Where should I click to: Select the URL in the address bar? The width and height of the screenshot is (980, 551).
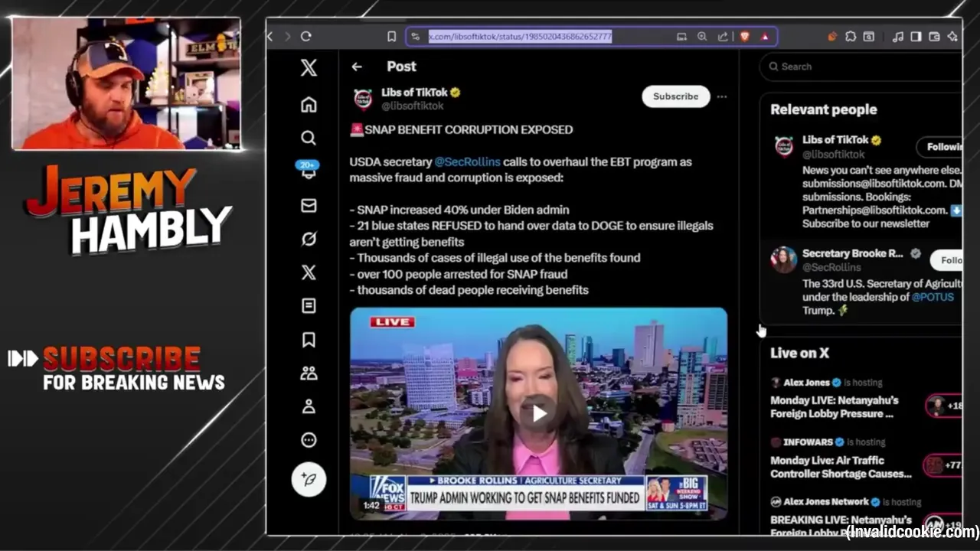(520, 36)
